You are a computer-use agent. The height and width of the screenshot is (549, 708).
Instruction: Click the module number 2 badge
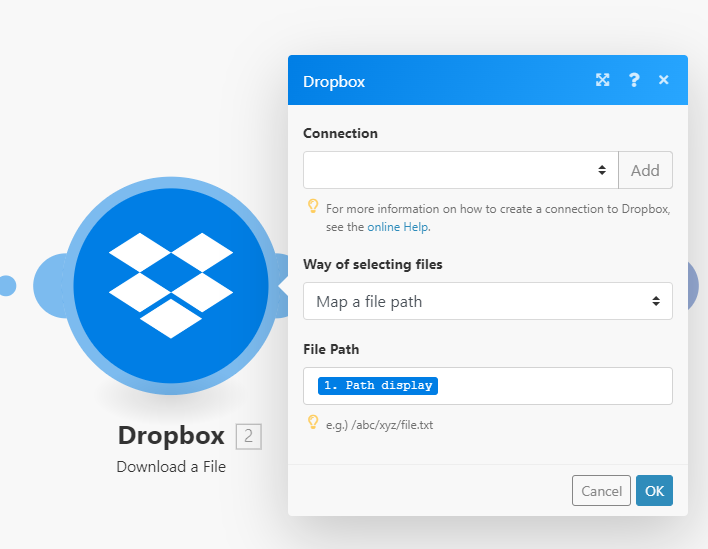tap(248, 437)
